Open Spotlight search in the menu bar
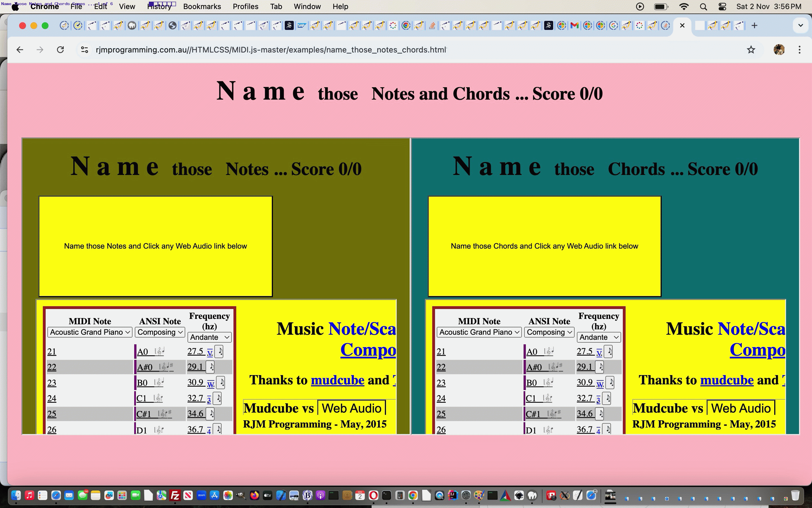This screenshot has width=812, height=508. click(x=704, y=7)
